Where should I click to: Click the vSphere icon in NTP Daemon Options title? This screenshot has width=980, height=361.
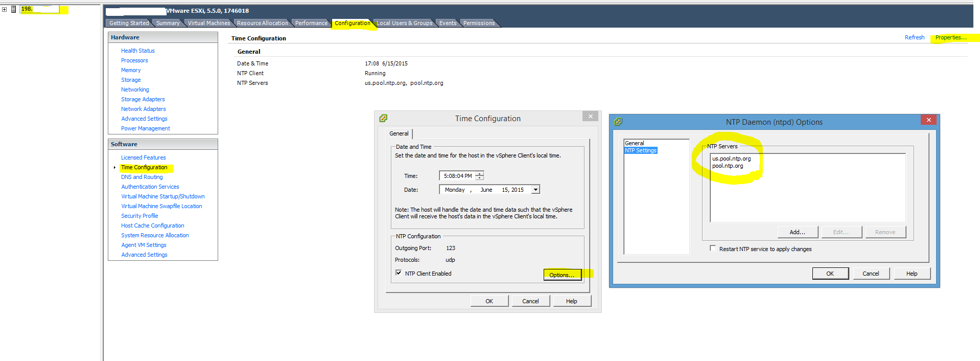click(x=618, y=122)
